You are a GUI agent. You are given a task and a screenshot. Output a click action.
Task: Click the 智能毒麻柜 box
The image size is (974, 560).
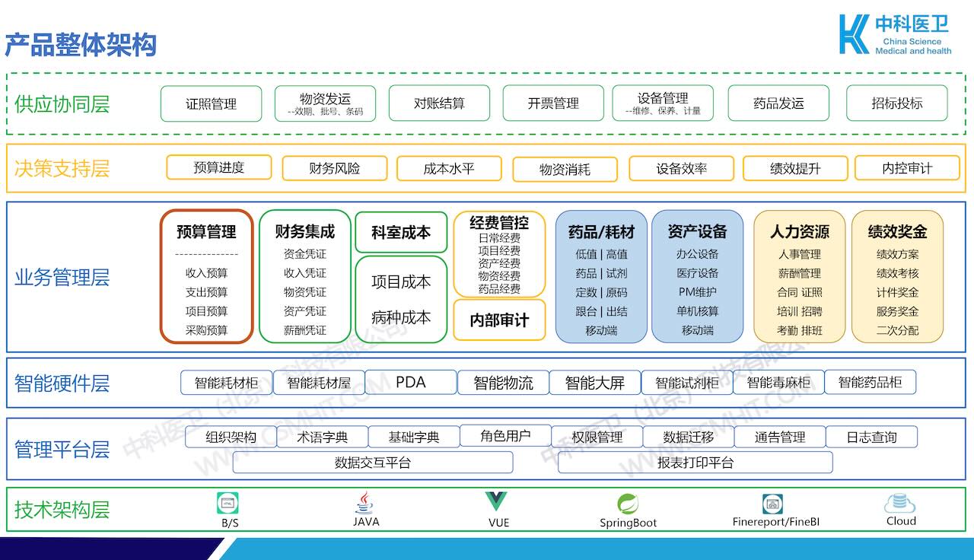[x=778, y=382]
